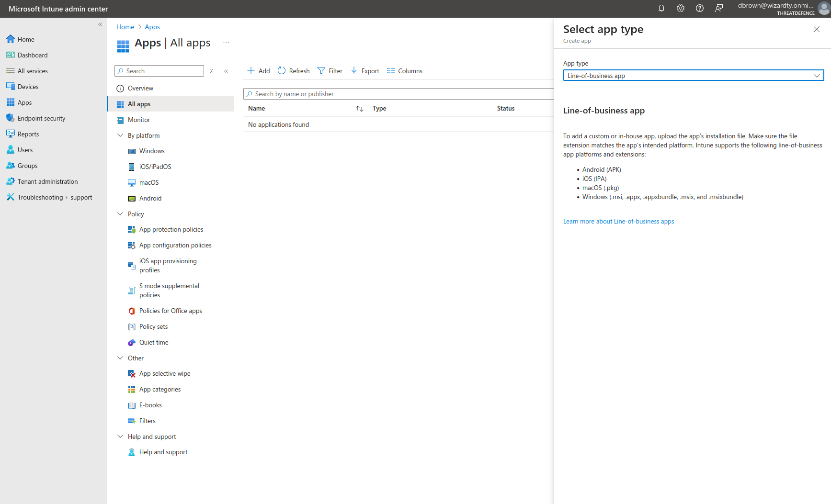The image size is (831, 504).
Task: Click Add to create an app
Action: coord(259,71)
